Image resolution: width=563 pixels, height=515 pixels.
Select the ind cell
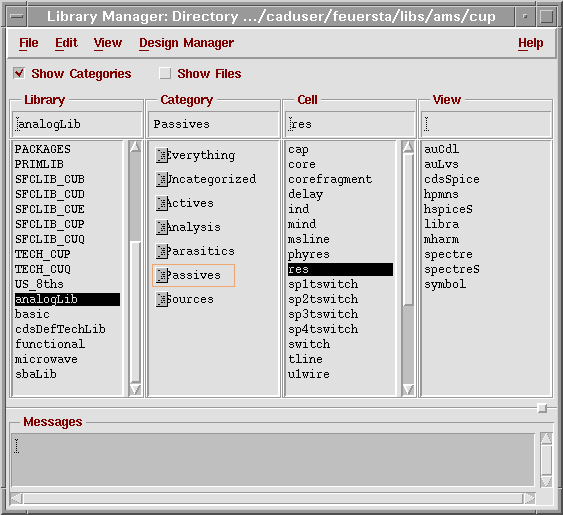click(298, 209)
